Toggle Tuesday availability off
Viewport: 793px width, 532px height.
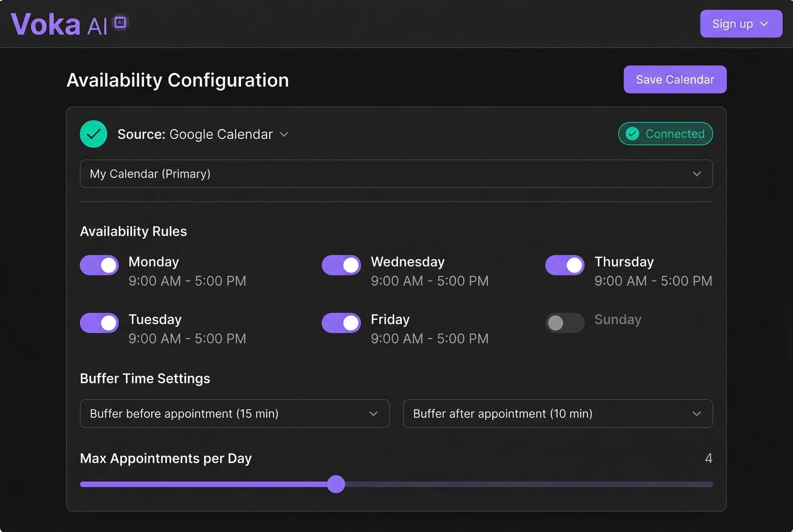[99, 323]
